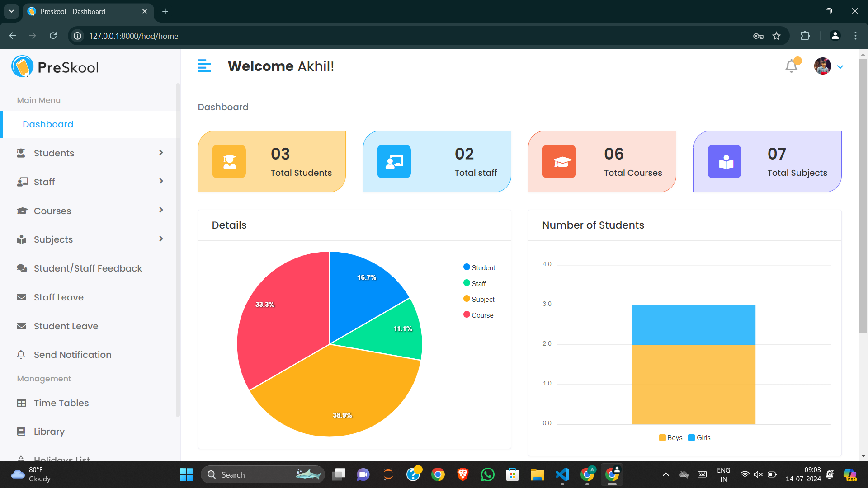Screen dimensions: 868x488
Task: Click the purple Total Subjects book icon
Action: pyautogui.click(x=724, y=162)
